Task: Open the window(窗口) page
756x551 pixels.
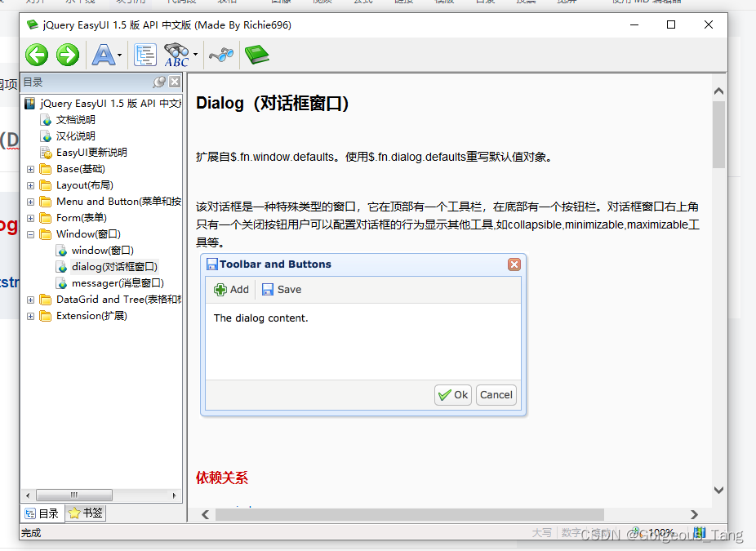Action: pos(103,250)
